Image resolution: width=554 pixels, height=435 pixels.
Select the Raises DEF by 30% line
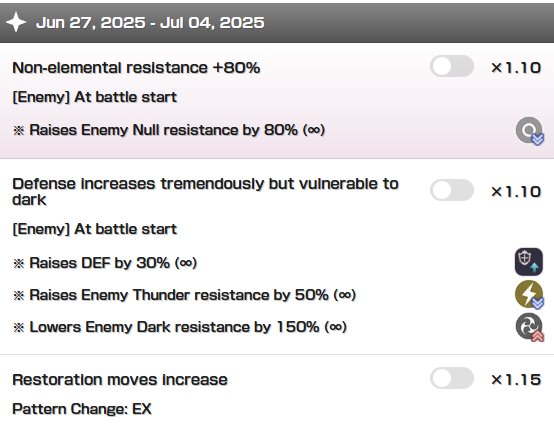105,263
